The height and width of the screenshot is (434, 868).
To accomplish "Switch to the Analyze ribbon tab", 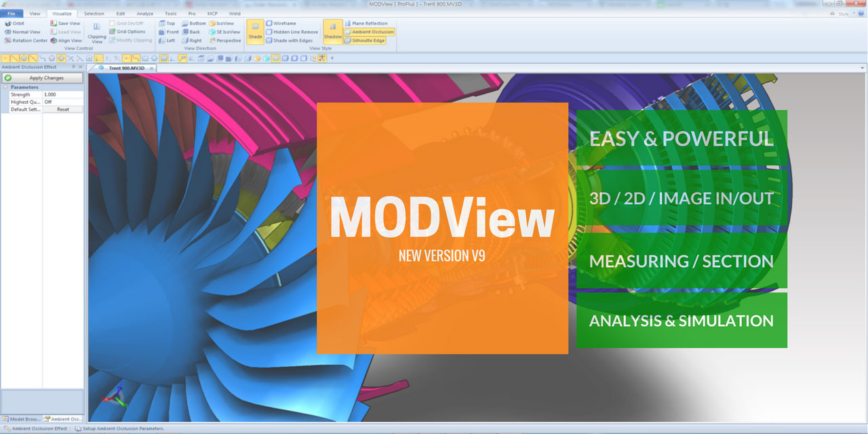I will (x=144, y=13).
